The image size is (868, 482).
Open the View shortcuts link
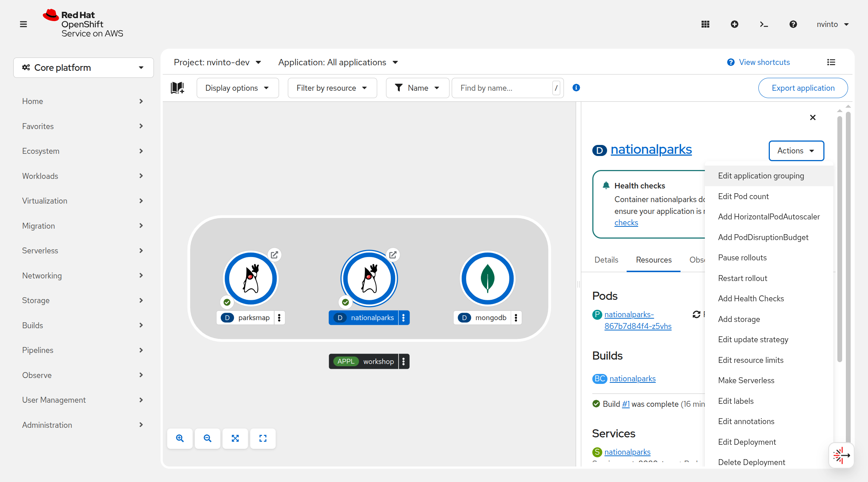758,62
